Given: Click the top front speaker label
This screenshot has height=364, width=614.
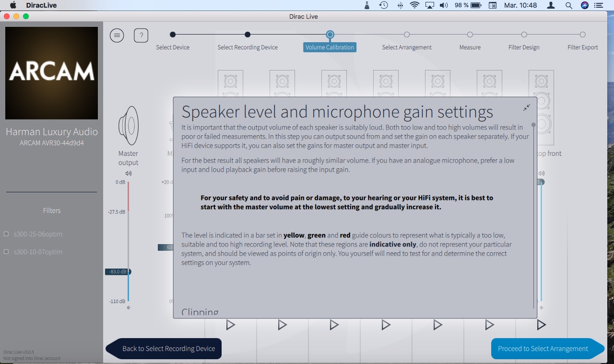Looking at the screenshot, I should pyautogui.click(x=548, y=153).
